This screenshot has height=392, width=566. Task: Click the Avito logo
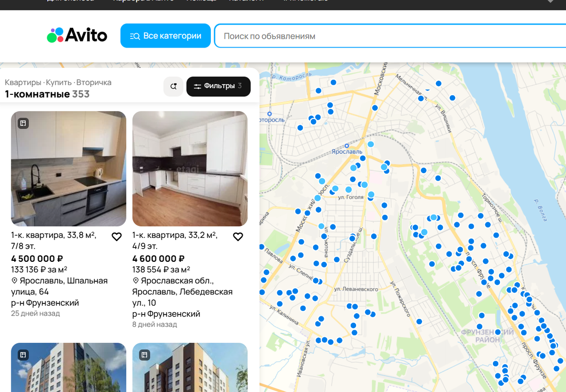tap(77, 35)
